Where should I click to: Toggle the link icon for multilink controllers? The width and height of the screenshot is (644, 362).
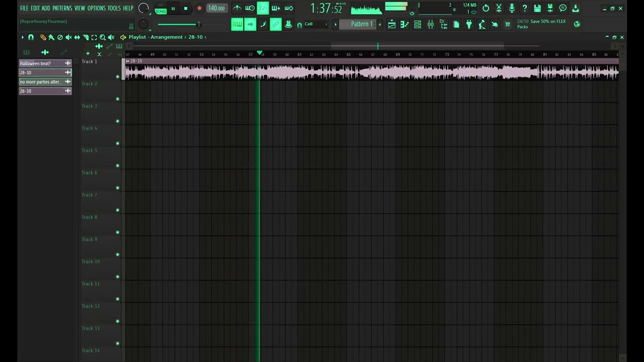point(276,24)
